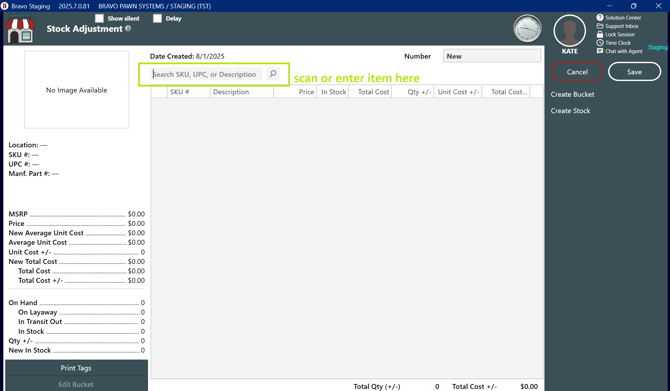The image size is (670, 391).
Task: Sort by the SKU # column header
Action: tap(188, 92)
